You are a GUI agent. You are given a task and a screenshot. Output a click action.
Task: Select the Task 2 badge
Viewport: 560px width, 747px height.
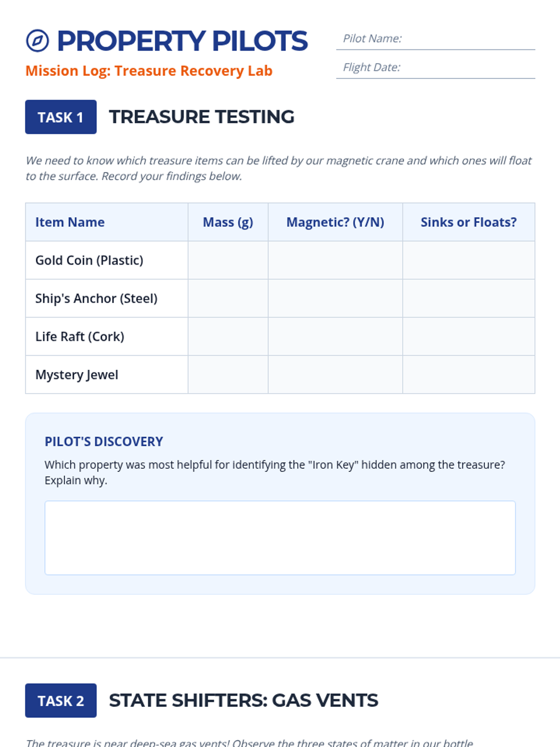click(x=61, y=700)
